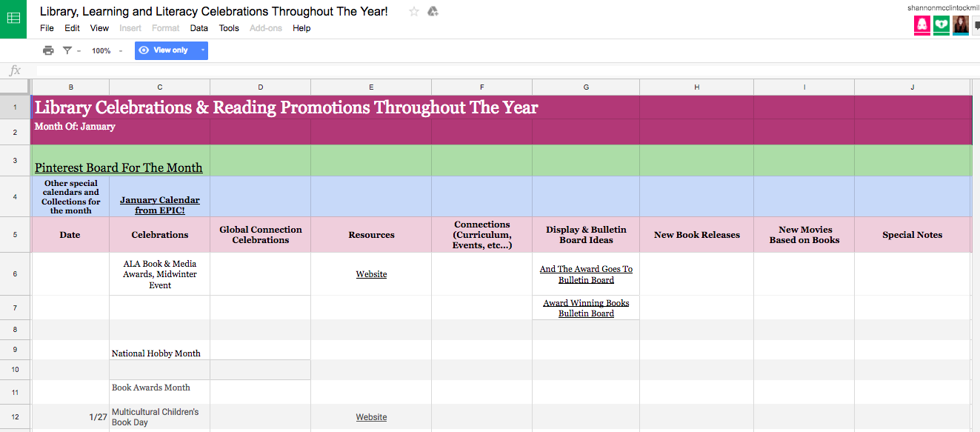
Task: Follow And The Award Goes To link
Action: pyautogui.click(x=586, y=274)
